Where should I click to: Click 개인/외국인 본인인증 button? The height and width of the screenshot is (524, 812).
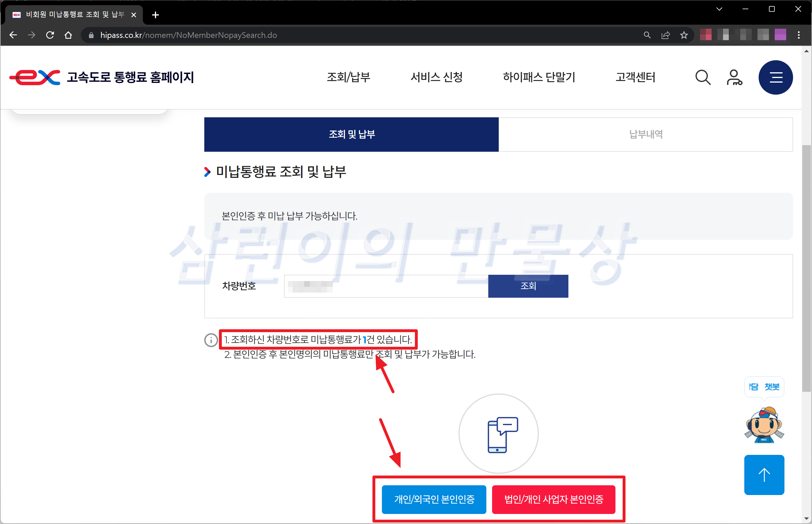pos(434,499)
